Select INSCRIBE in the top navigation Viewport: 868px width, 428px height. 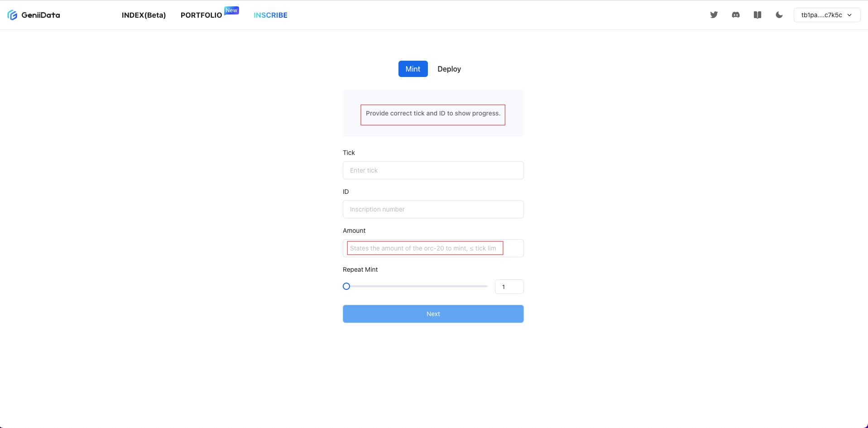click(x=270, y=15)
